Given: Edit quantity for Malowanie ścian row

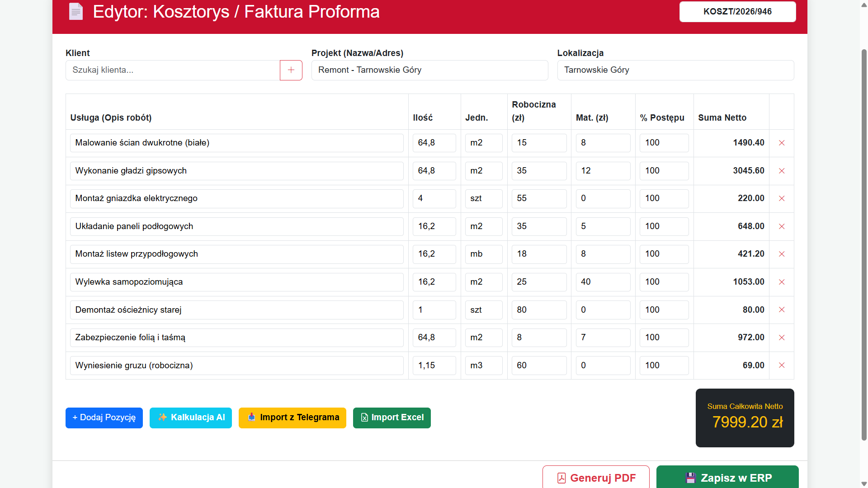Looking at the screenshot, I should pos(434,143).
